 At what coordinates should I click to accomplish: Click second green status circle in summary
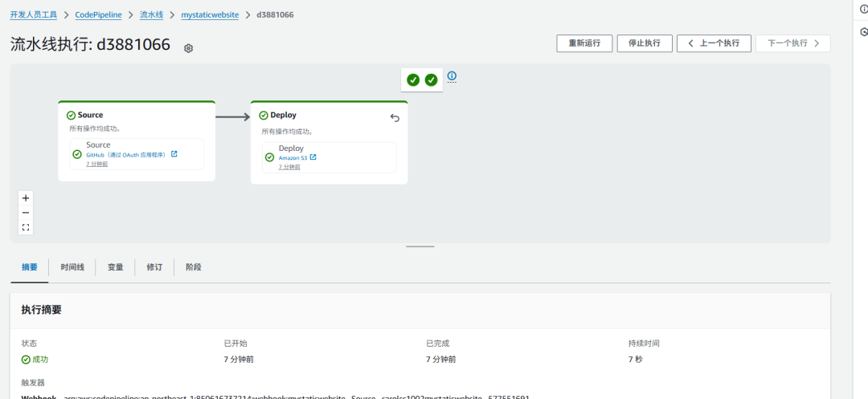click(x=432, y=80)
